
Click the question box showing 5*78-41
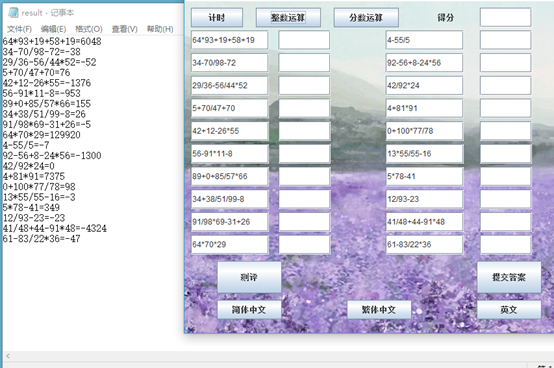424,176
